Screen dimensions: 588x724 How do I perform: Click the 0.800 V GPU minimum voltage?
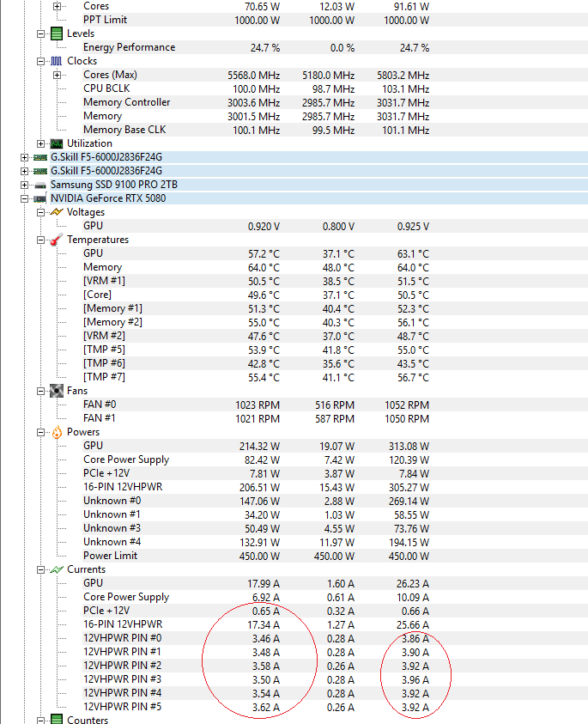pos(338,227)
